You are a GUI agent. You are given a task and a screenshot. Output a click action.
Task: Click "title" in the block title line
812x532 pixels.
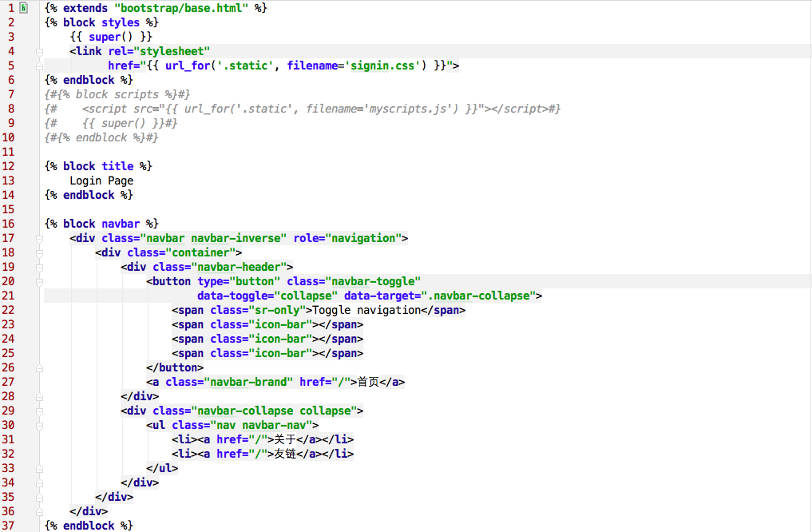(117, 166)
